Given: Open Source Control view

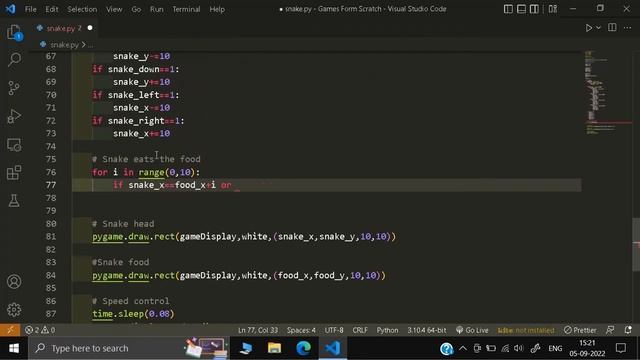Looking at the screenshot, I should coord(14,88).
